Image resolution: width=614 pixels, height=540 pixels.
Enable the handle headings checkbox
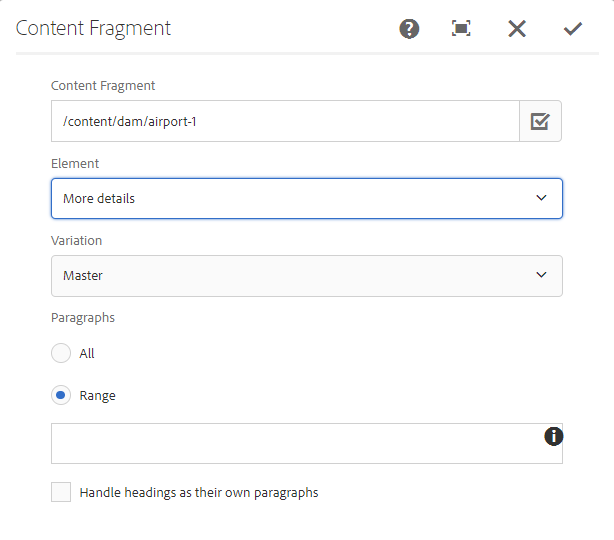(61, 492)
